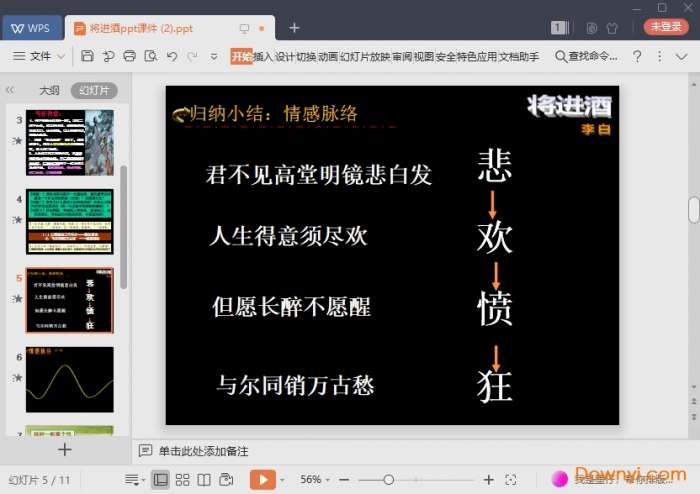Expand slideshow options arrow beside play button
700x494 pixels.
click(x=282, y=480)
